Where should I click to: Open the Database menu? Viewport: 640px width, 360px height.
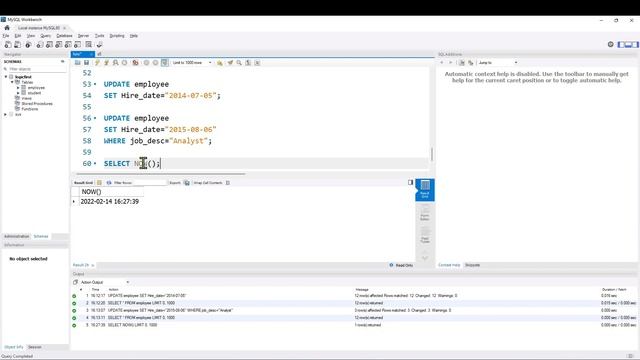pyautogui.click(x=64, y=36)
